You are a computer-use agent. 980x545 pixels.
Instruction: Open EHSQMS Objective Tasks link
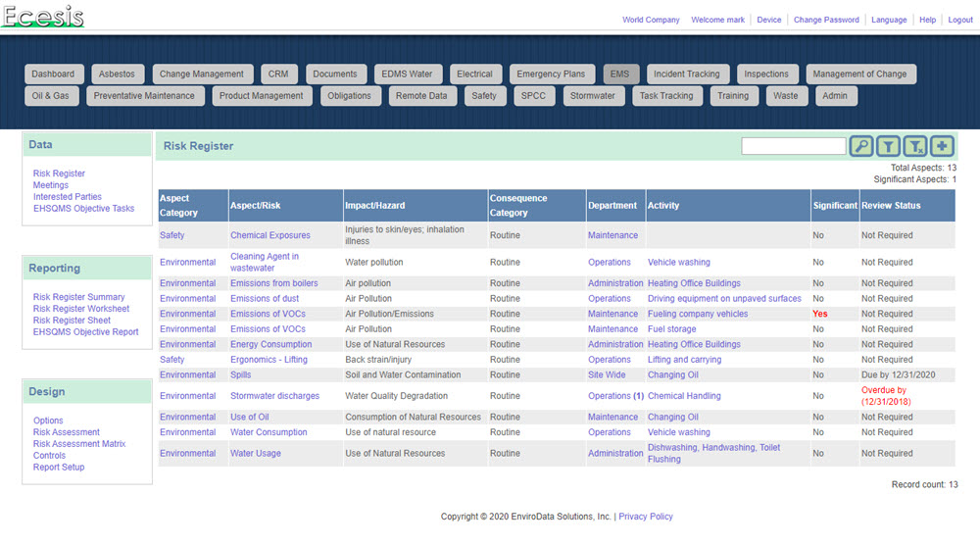83,208
